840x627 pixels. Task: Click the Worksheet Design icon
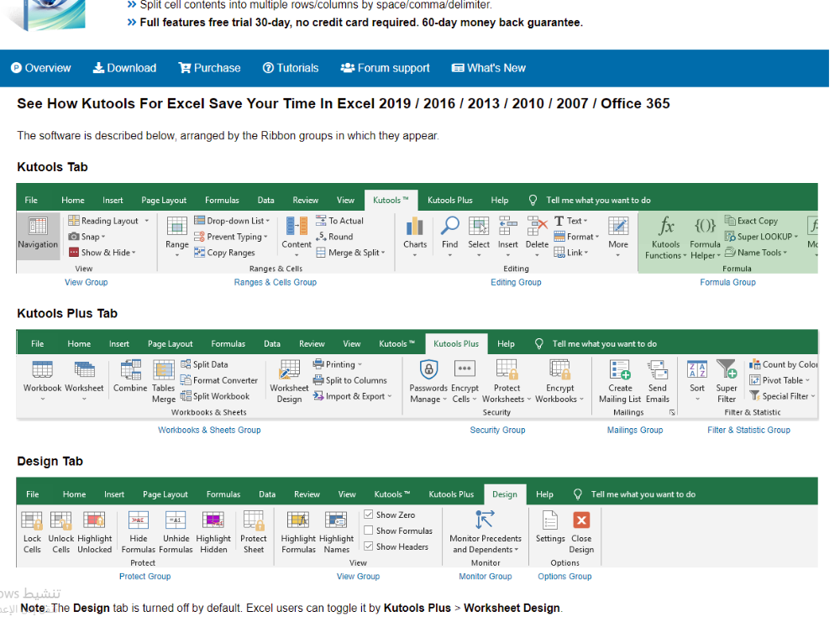[289, 369]
